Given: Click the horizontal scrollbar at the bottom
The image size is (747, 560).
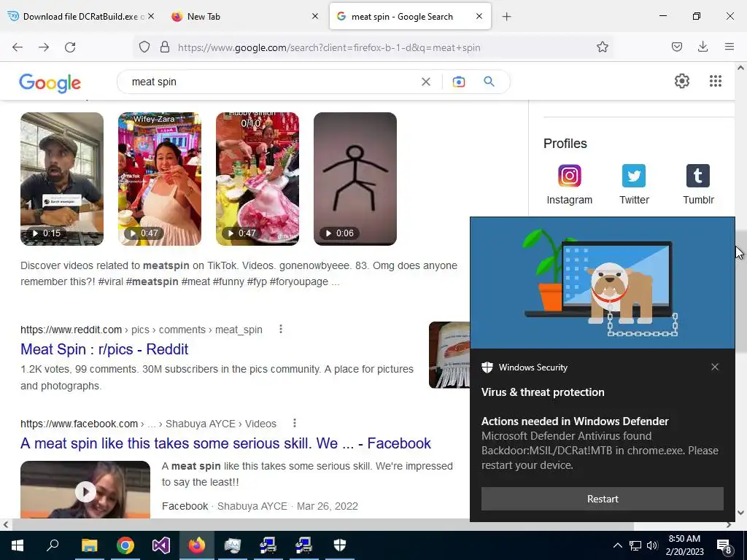Looking at the screenshot, I should tap(323, 525).
